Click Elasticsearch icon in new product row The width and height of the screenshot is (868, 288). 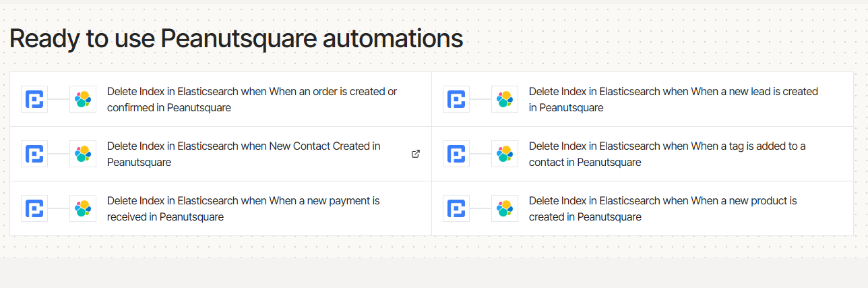(505, 208)
